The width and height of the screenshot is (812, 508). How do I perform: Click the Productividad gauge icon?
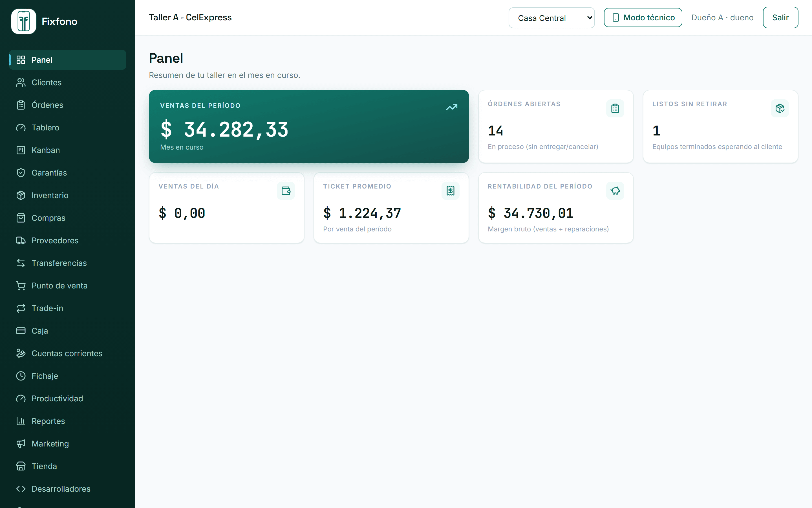click(21, 398)
